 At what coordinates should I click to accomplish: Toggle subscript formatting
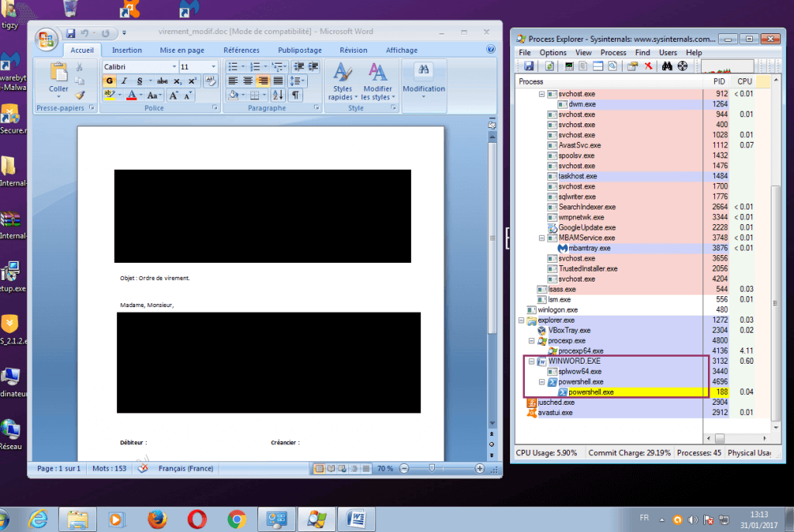coord(177,81)
